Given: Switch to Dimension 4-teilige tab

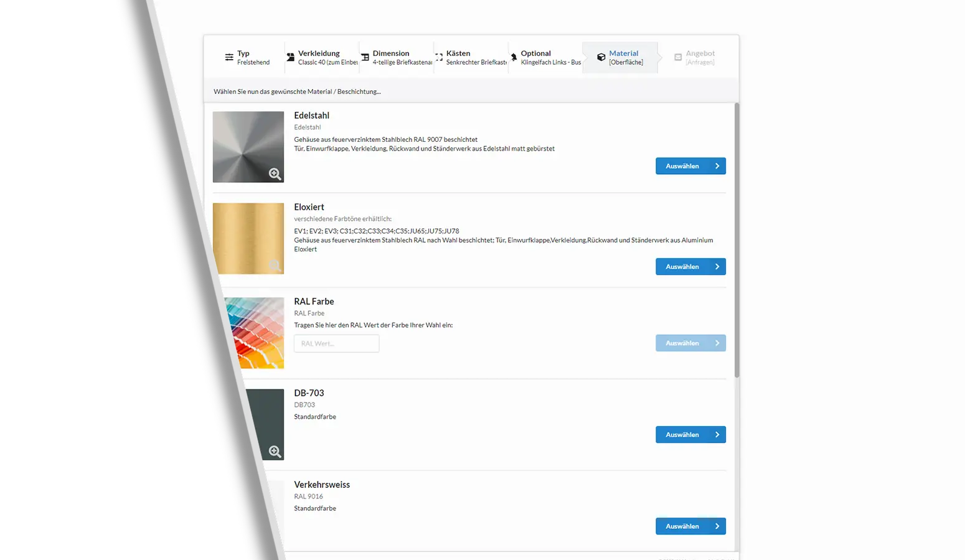Looking at the screenshot, I should (396, 57).
